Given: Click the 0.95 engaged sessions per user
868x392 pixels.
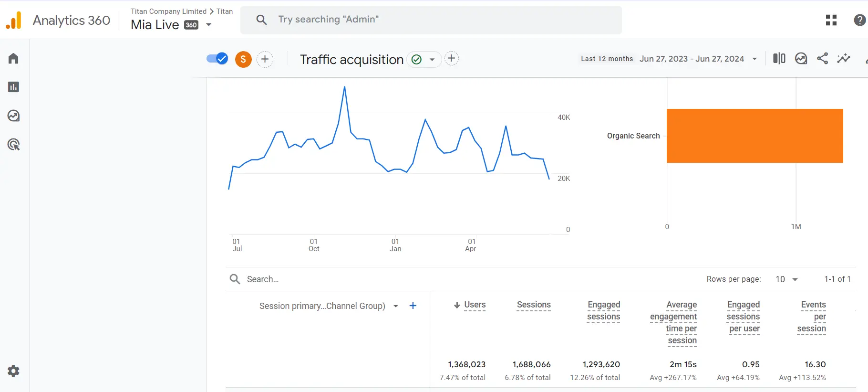Looking at the screenshot, I should [751, 364].
